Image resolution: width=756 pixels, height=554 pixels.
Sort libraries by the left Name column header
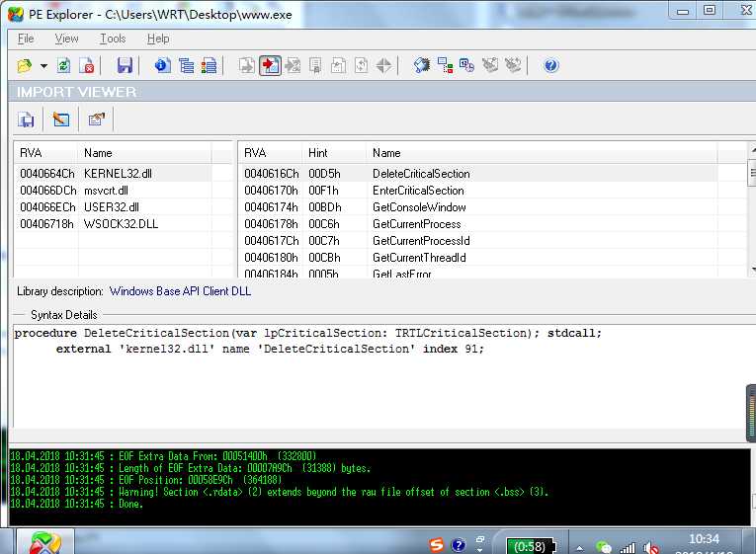pos(144,153)
